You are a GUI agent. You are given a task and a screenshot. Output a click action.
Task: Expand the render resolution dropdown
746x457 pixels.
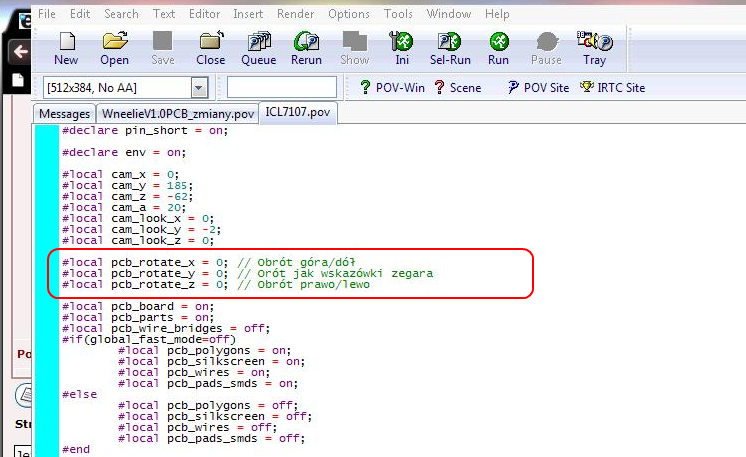(199, 88)
